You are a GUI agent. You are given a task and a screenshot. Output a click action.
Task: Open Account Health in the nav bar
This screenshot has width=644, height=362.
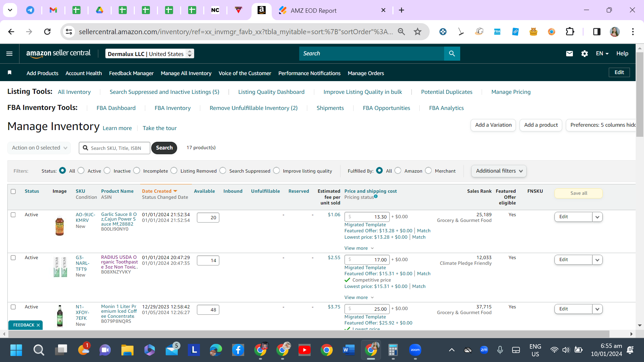(84, 73)
